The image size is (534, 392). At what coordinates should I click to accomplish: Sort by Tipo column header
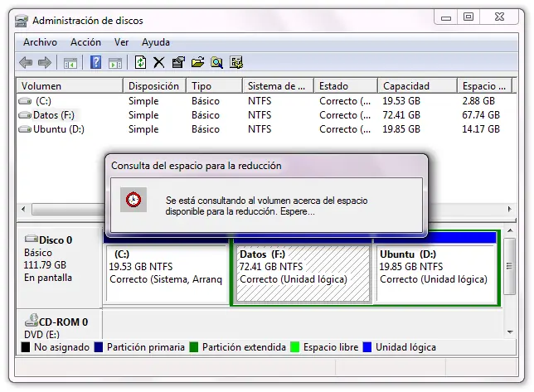pyautogui.click(x=214, y=85)
